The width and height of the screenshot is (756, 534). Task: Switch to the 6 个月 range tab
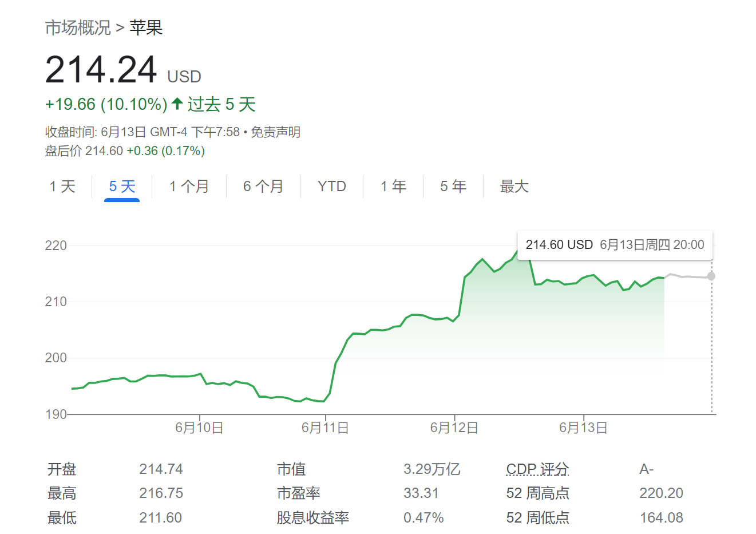click(263, 186)
